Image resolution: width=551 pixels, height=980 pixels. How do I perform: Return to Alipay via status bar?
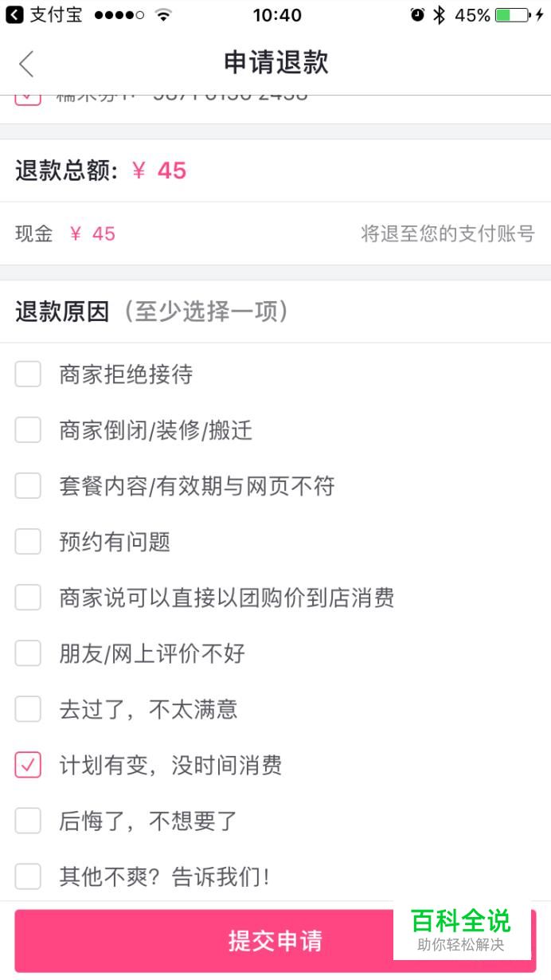click(44, 15)
